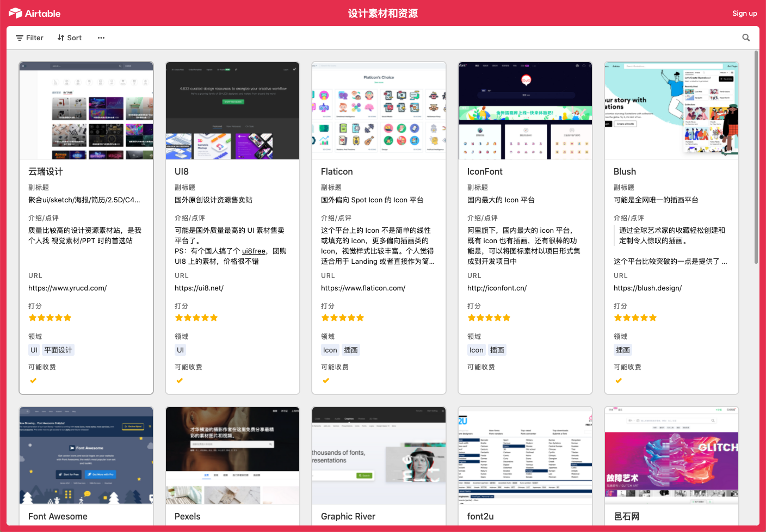Image resolution: width=766 pixels, height=532 pixels.
Task: Click the 平面设计 tag on 云瑞设计 card
Action: pyautogui.click(x=58, y=350)
